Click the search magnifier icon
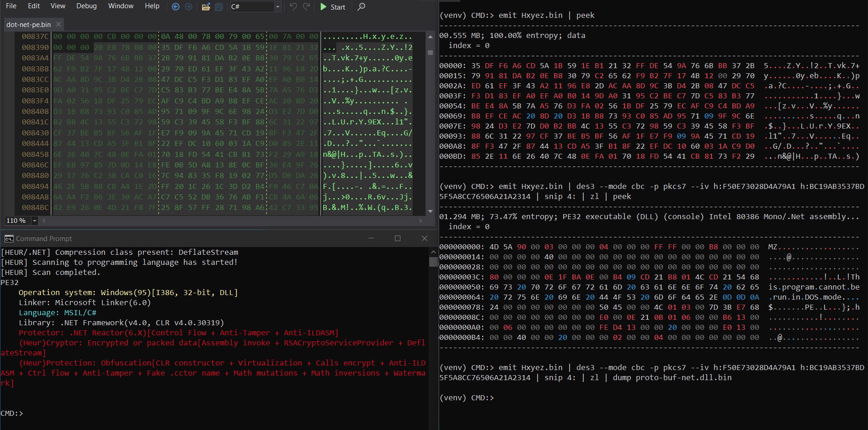This screenshot has width=868, height=430. (361, 7)
